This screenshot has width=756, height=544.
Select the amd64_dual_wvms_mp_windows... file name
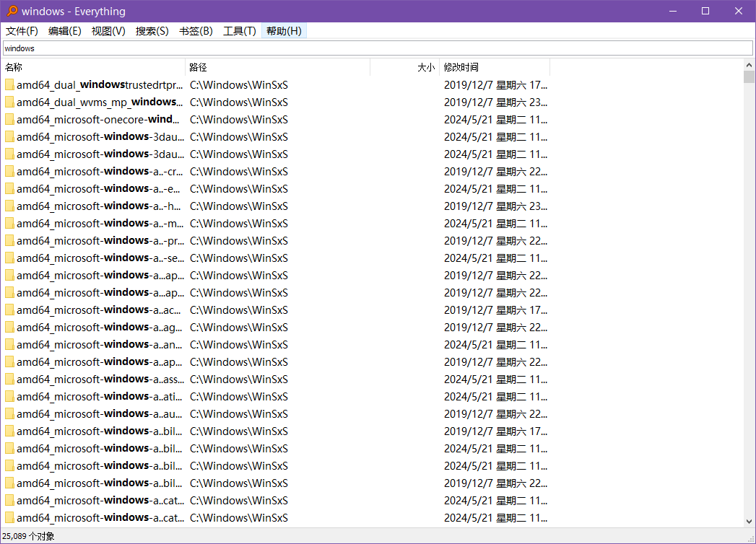click(100, 102)
